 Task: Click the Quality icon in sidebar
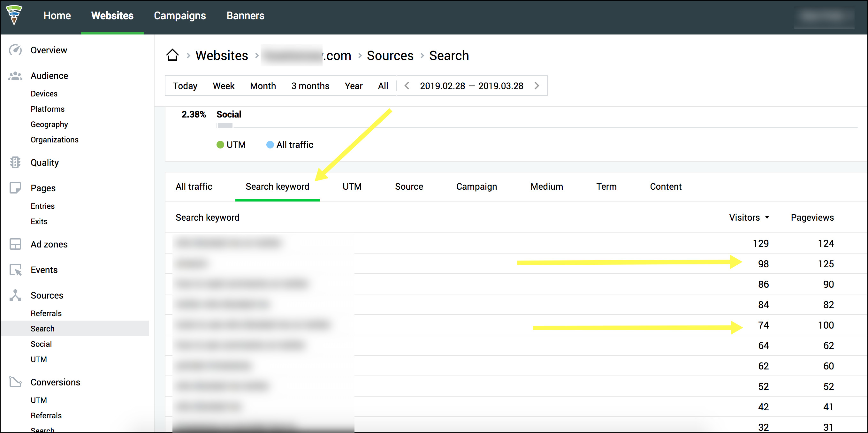[x=16, y=162]
